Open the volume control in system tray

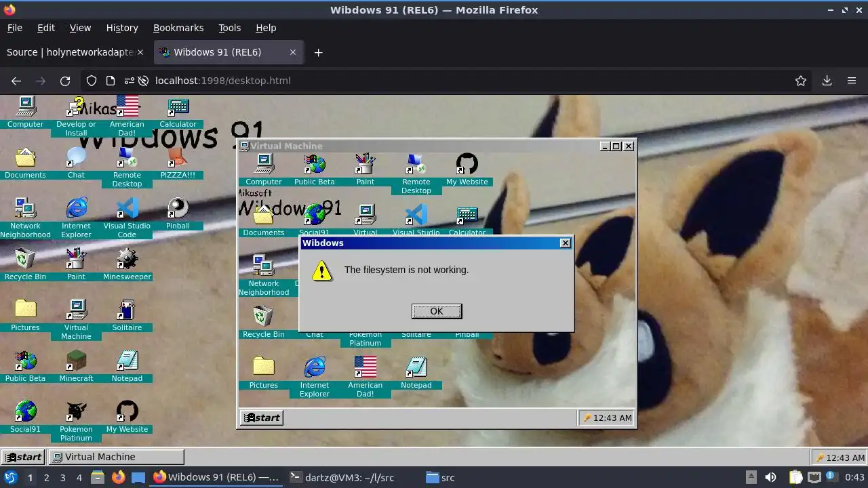pyautogui.click(x=770, y=478)
